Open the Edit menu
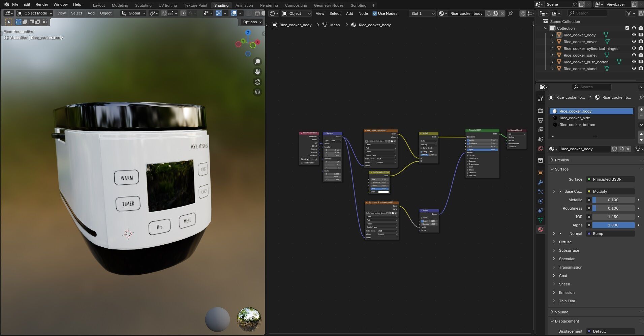The image size is (644, 336). (x=27, y=4)
